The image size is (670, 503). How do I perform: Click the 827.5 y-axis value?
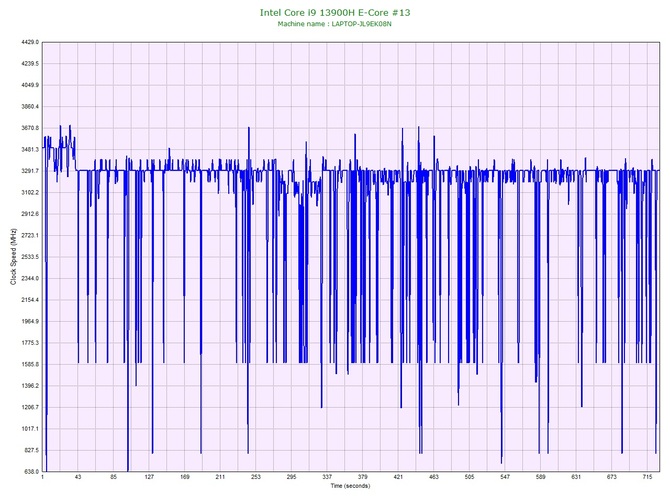coord(31,450)
